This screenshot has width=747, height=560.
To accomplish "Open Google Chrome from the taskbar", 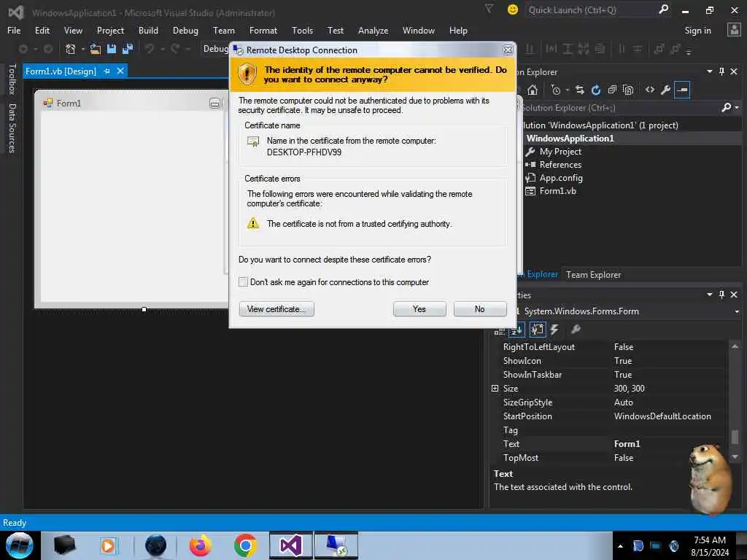I will pyautogui.click(x=245, y=545).
